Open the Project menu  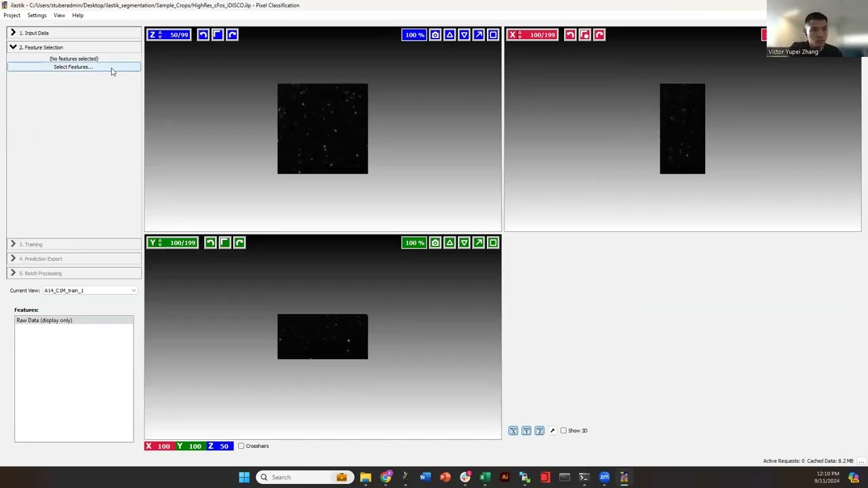point(12,15)
